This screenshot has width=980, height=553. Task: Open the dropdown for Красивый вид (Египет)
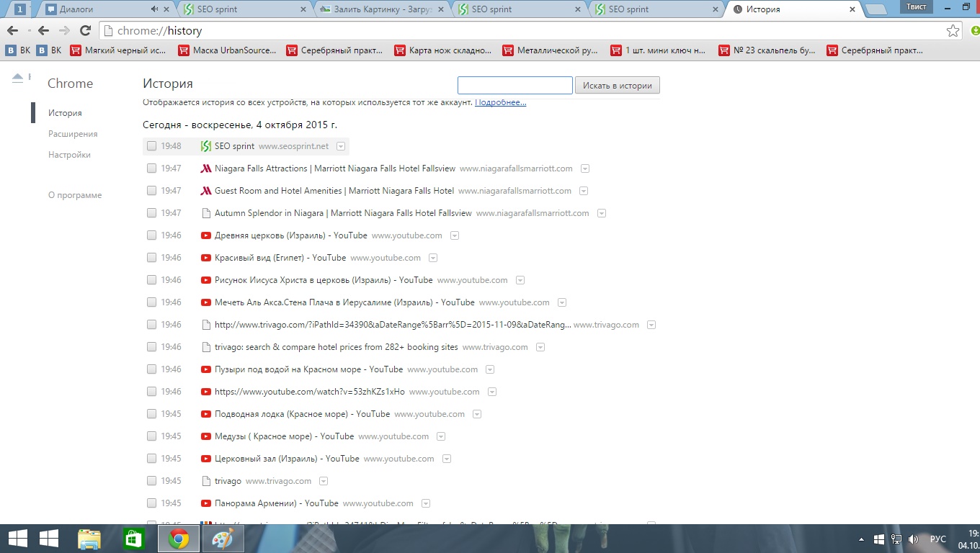click(433, 258)
